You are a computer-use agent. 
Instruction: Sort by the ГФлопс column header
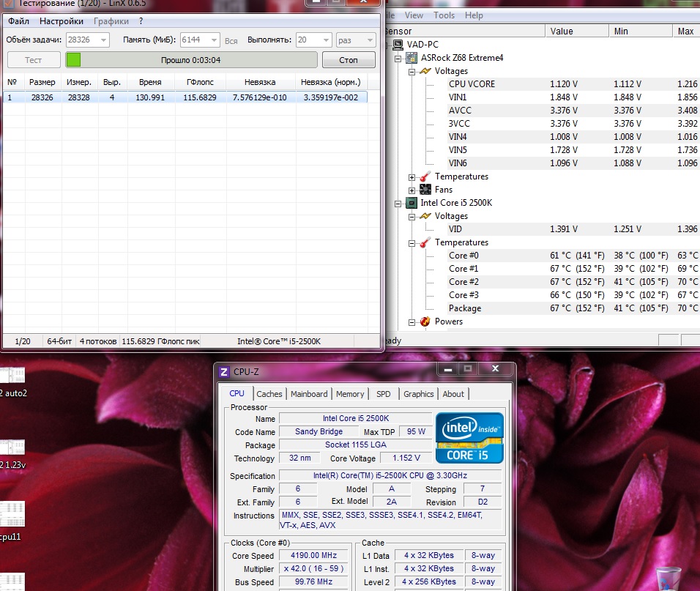[x=200, y=82]
